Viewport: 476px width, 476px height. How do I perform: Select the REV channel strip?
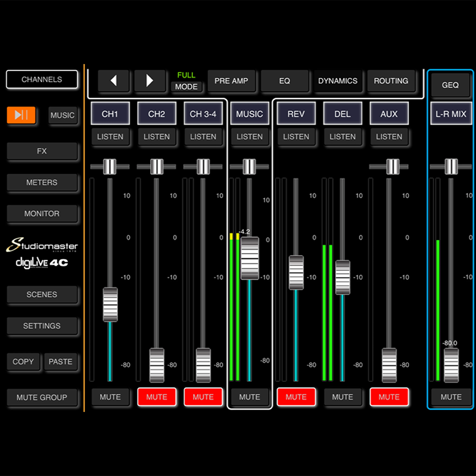[x=296, y=114]
